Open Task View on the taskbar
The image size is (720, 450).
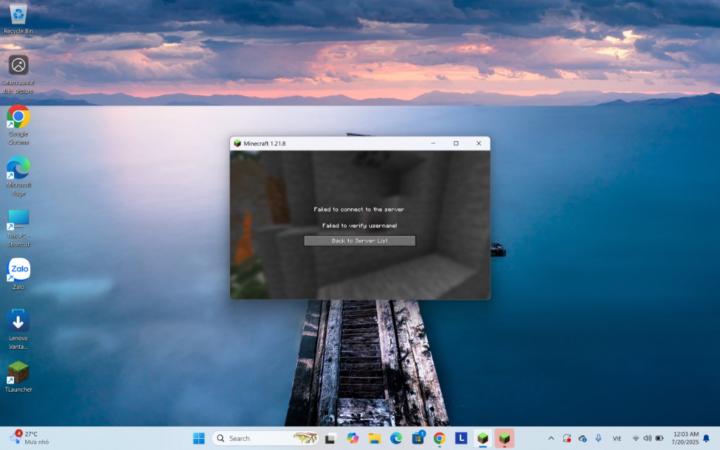[330, 439]
